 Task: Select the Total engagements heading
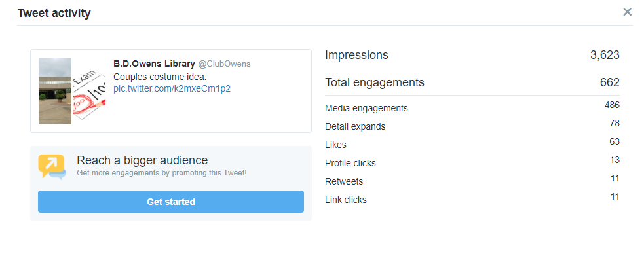pos(375,82)
